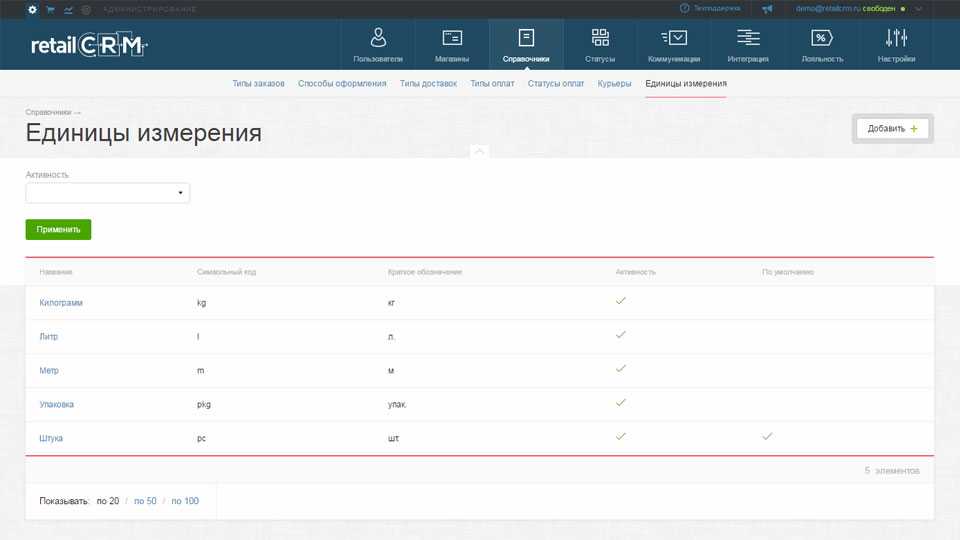Screen dimensions: 960x540
Task: Open Пользователи section
Action: click(378, 45)
